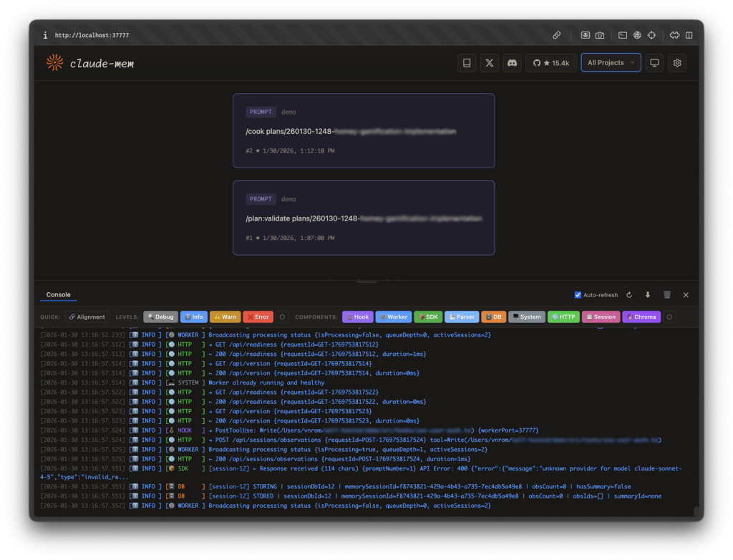Open settings with the gear icon
733x560 pixels.
click(677, 63)
